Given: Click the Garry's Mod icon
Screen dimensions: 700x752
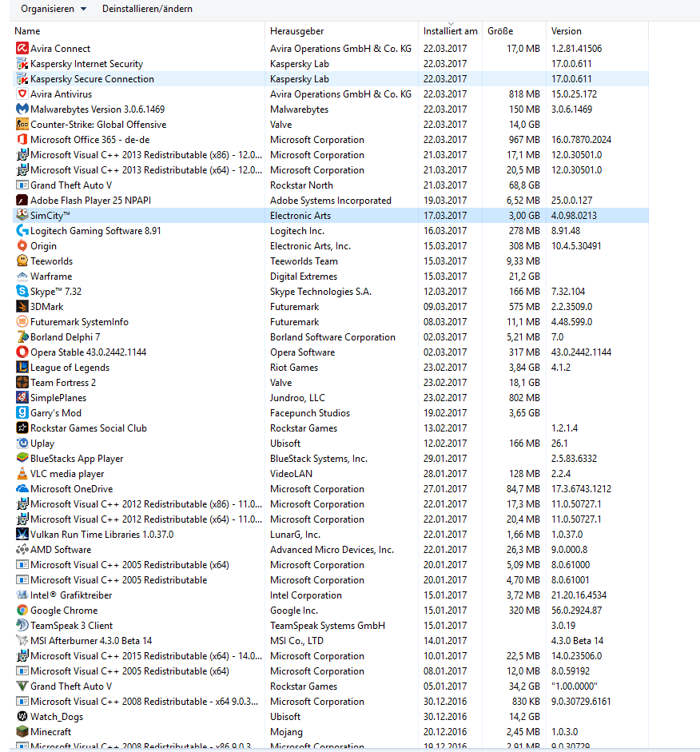Looking at the screenshot, I should pos(22,413).
